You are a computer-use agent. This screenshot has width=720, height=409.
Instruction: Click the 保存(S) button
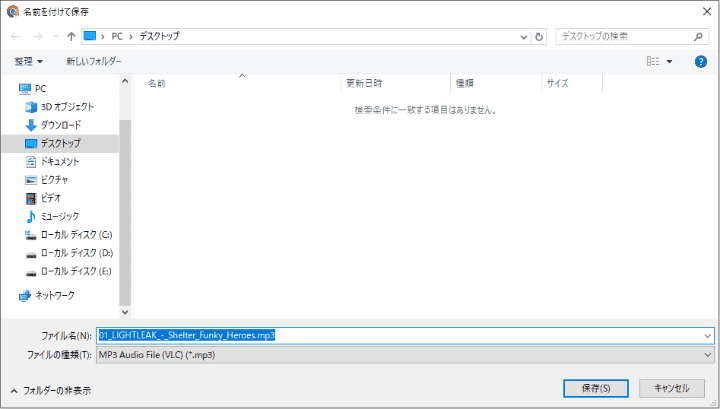[595, 388]
